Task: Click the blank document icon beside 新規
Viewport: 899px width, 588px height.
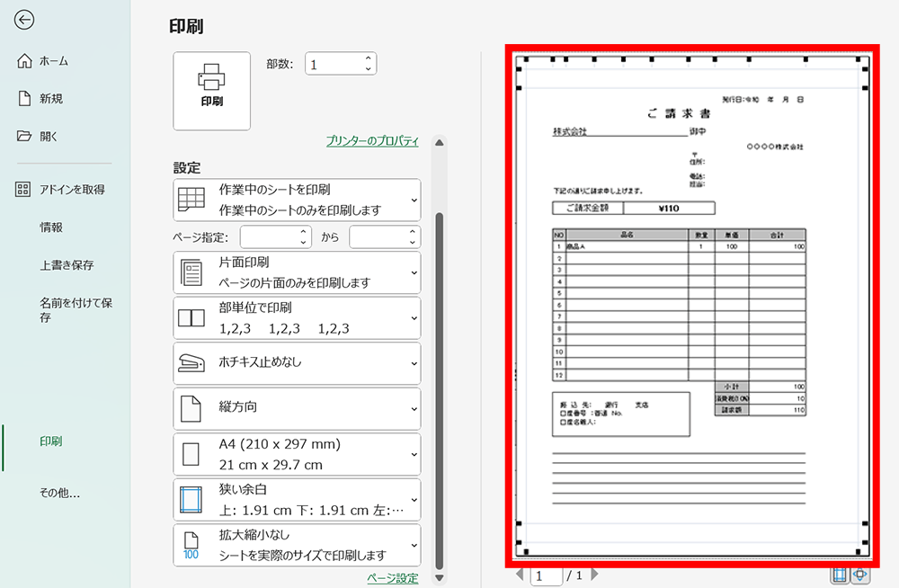Action: [x=24, y=98]
